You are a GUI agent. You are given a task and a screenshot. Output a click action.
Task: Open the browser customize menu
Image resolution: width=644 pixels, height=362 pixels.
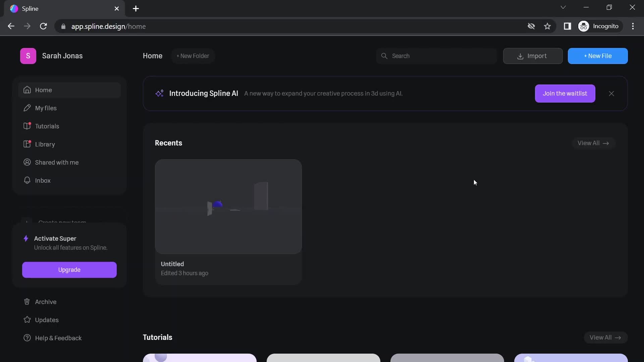633,26
